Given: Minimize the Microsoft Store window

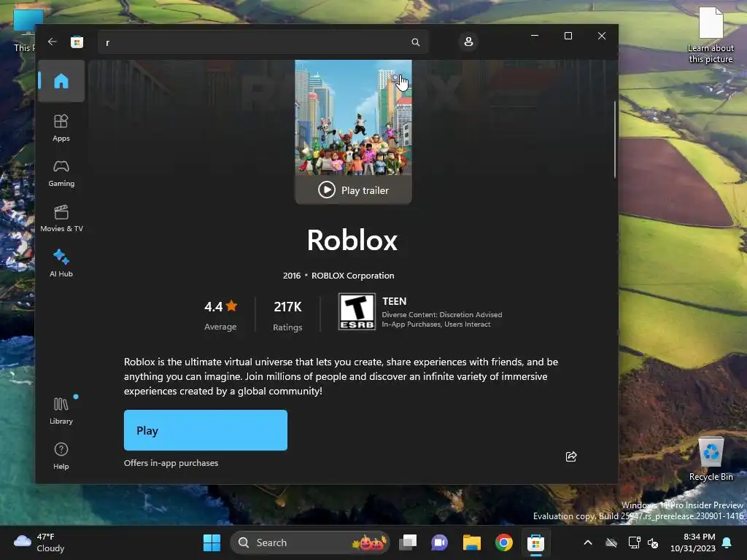Looking at the screenshot, I should point(535,36).
